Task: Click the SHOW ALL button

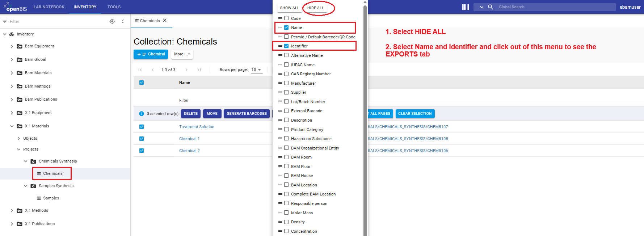Action: tap(290, 8)
